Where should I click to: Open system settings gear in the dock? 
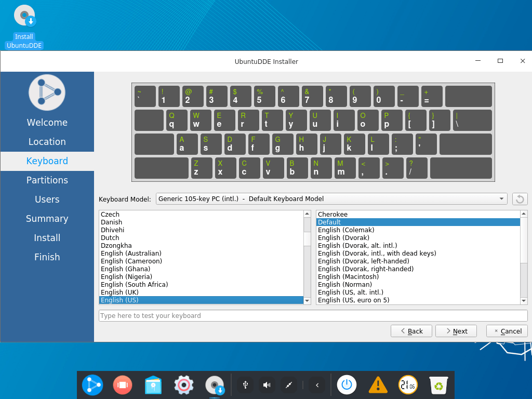(183, 385)
